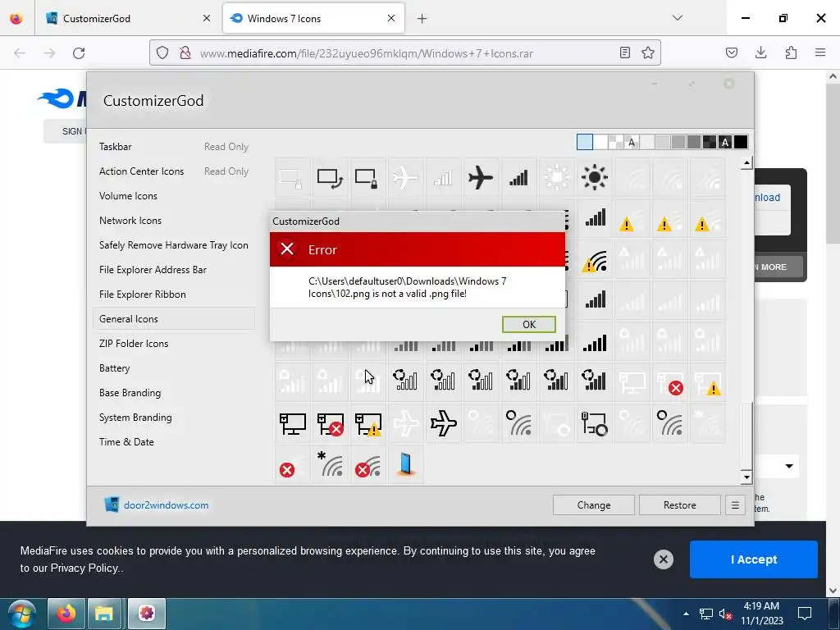Open network tray icon in taskbar

click(706, 614)
